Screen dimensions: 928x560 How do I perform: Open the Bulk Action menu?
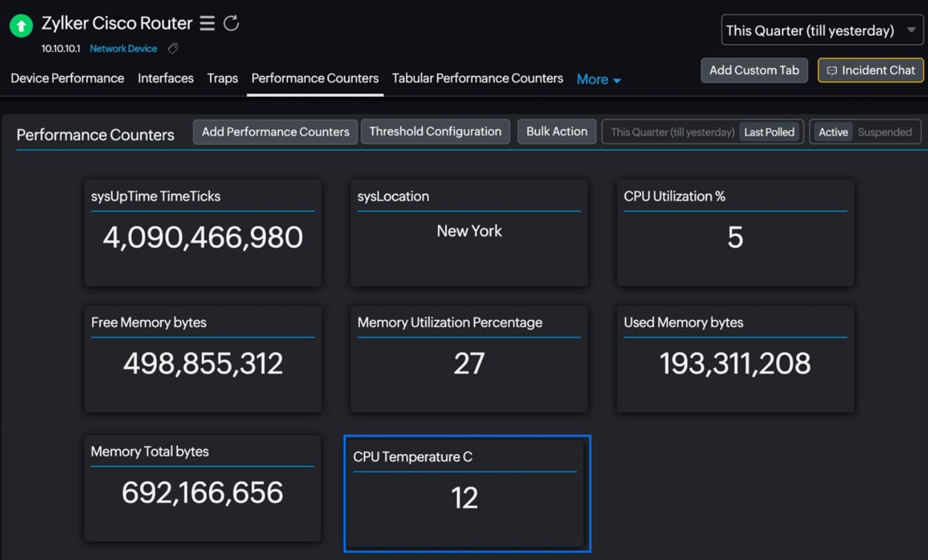click(x=557, y=131)
